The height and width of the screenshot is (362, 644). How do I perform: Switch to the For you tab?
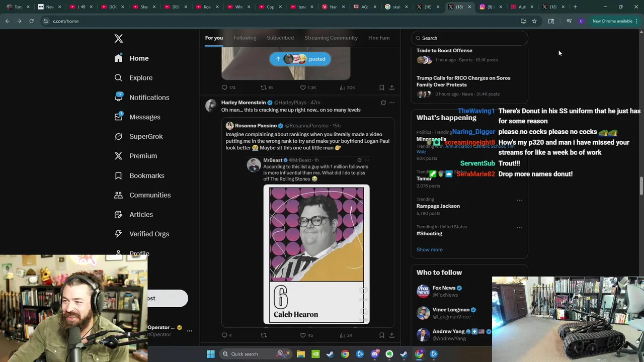[214, 38]
